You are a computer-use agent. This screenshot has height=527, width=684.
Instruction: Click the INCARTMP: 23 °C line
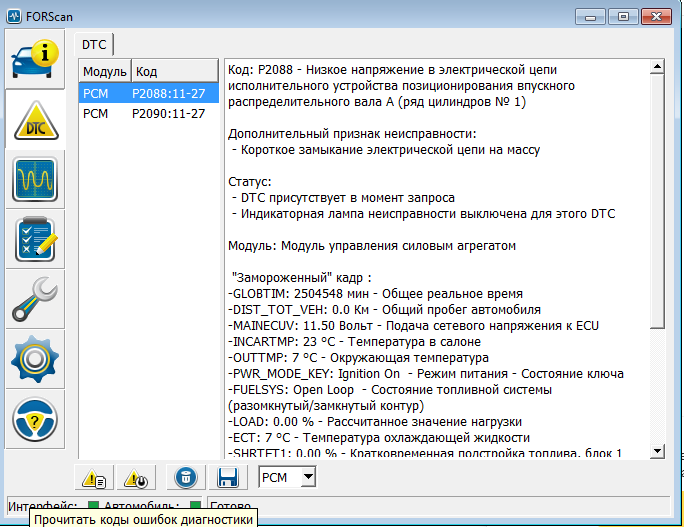(354, 342)
